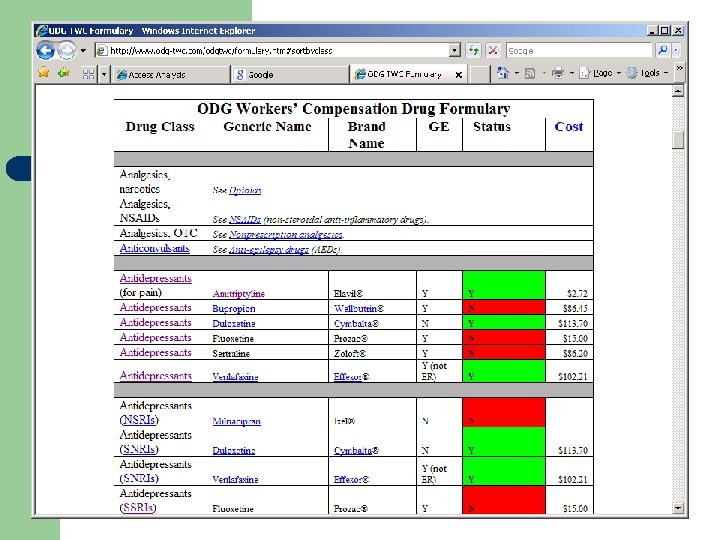
Task: Expand the Feeds dropdown arrow
Action: [544, 73]
